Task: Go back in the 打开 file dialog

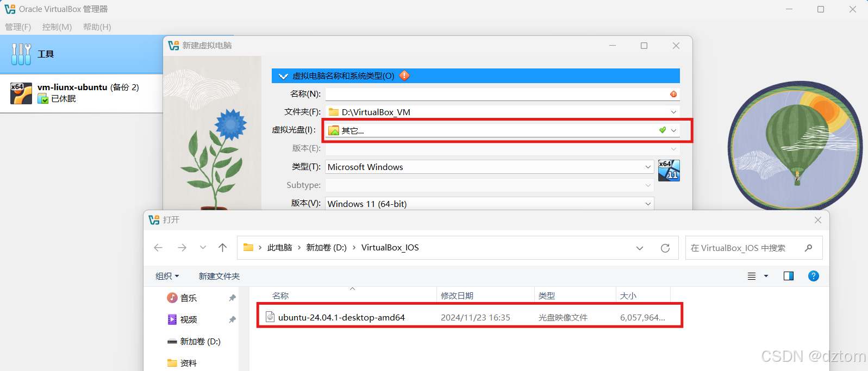Action: [x=158, y=248]
